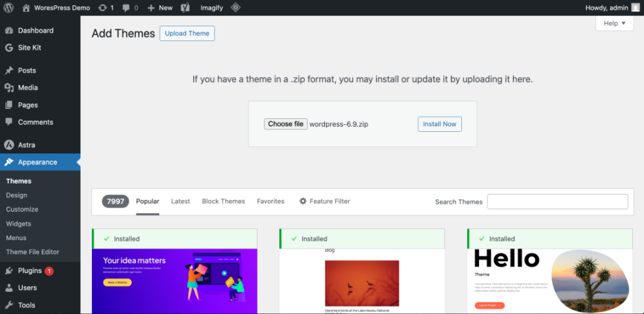Click the Plugins plug icon
Image resolution: width=644 pixels, height=314 pixels.
(9, 271)
